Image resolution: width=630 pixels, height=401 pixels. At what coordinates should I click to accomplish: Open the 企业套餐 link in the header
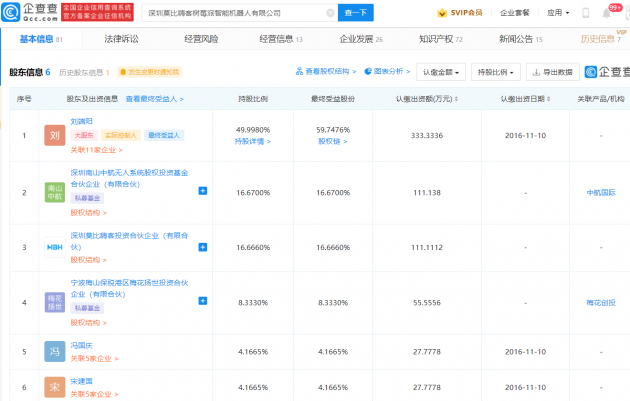tap(514, 13)
